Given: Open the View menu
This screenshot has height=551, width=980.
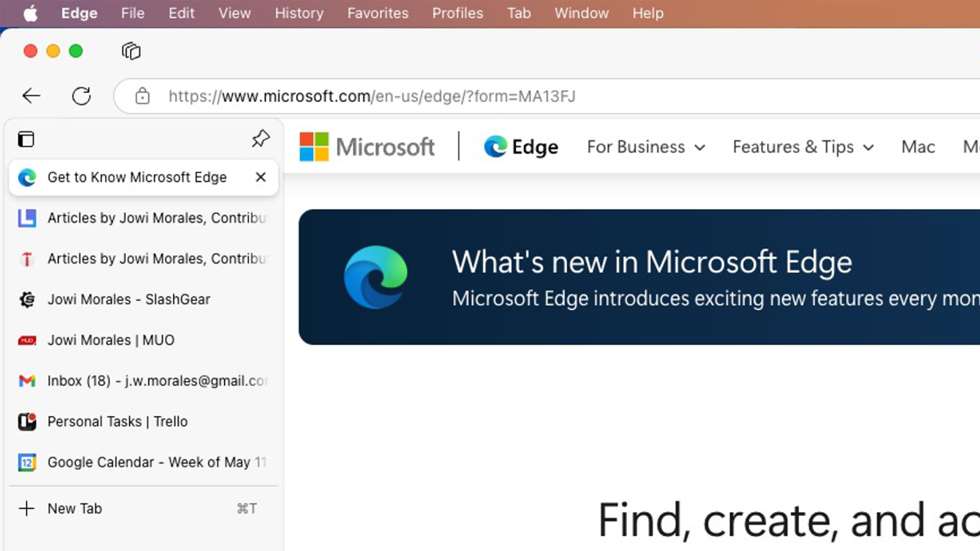Looking at the screenshot, I should tap(235, 13).
